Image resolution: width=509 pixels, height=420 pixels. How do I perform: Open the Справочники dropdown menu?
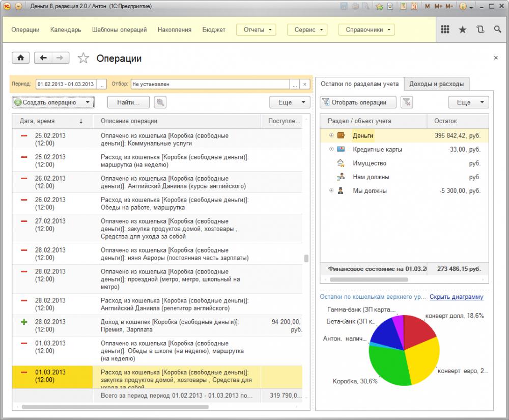click(366, 30)
